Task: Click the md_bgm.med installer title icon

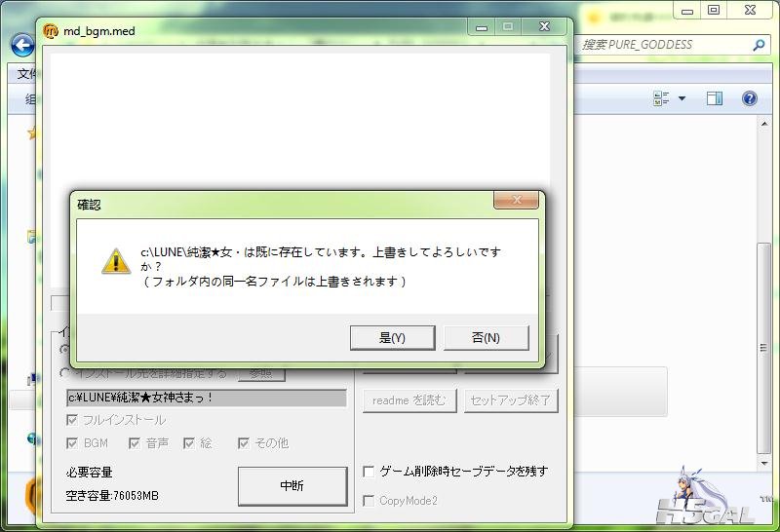Action: [51, 30]
